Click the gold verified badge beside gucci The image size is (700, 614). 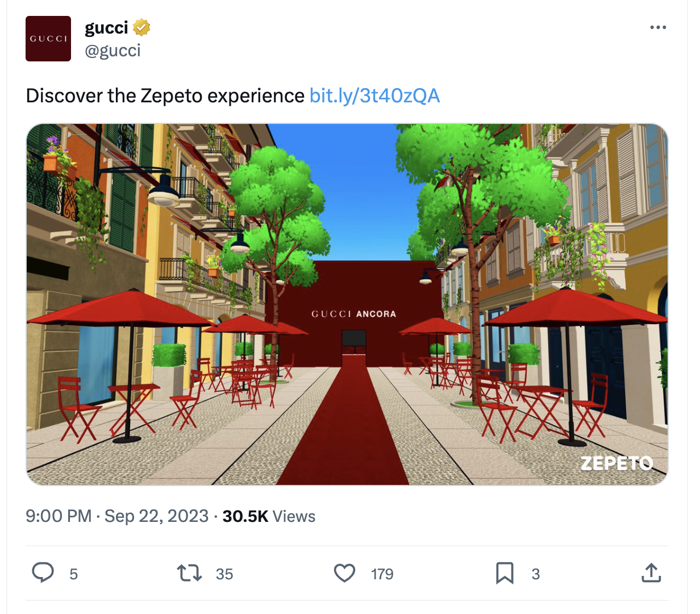coord(141,27)
